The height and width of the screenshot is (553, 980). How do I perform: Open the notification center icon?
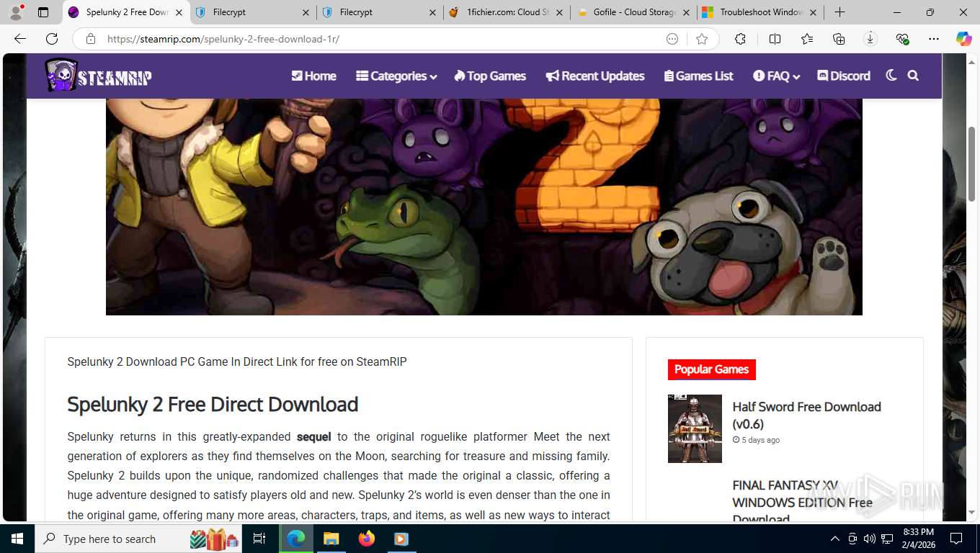956,539
